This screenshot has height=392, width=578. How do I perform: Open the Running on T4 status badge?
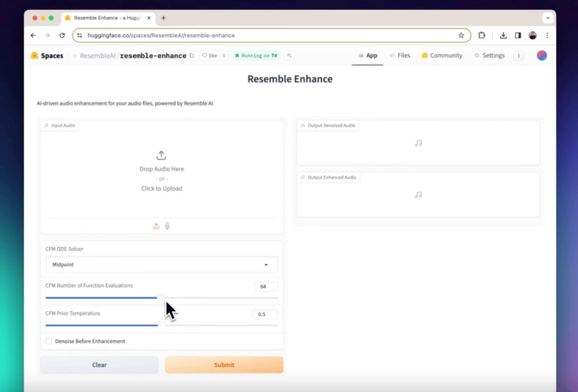click(x=256, y=55)
